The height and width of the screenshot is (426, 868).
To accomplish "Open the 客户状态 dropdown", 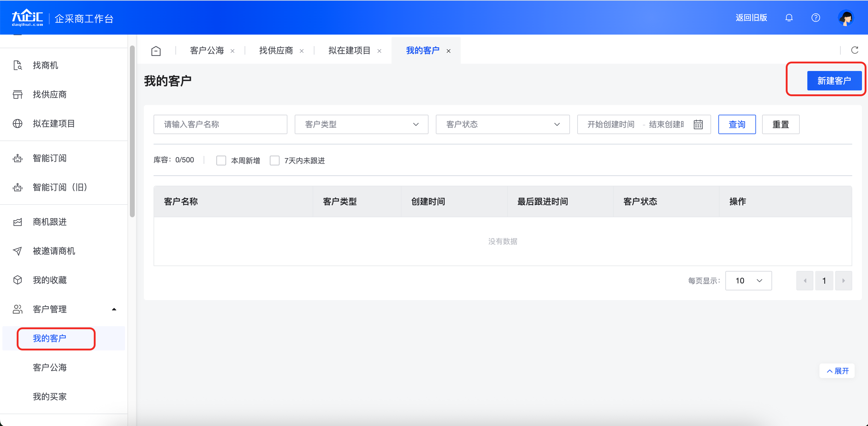I will click(x=502, y=125).
